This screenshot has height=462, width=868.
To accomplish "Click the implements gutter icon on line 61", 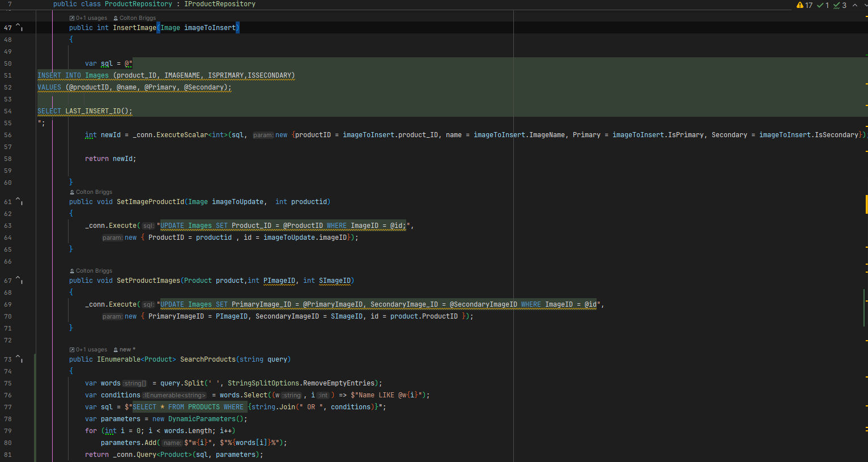I will click(19, 201).
